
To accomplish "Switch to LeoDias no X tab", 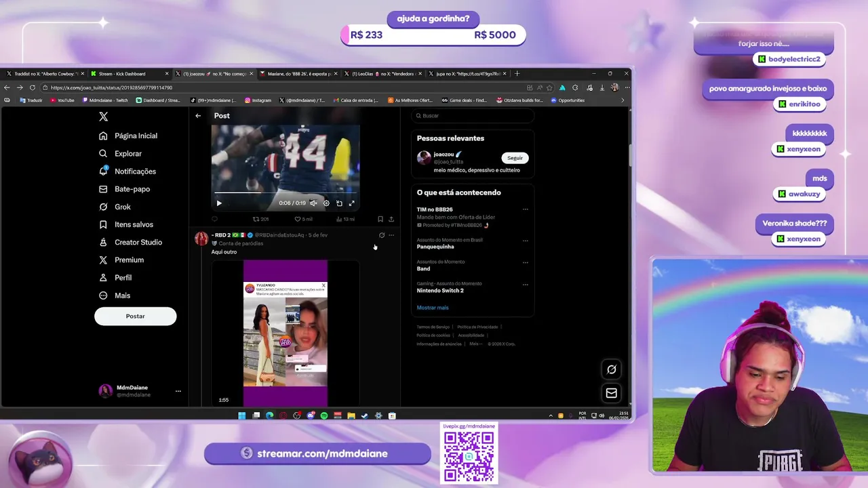I will click(x=382, y=74).
